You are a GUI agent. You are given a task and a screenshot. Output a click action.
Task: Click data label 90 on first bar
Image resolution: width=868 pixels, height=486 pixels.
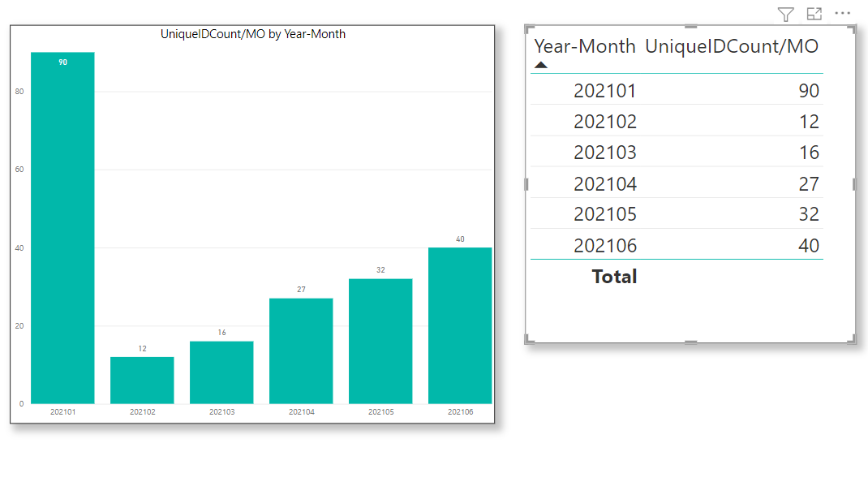click(62, 62)
